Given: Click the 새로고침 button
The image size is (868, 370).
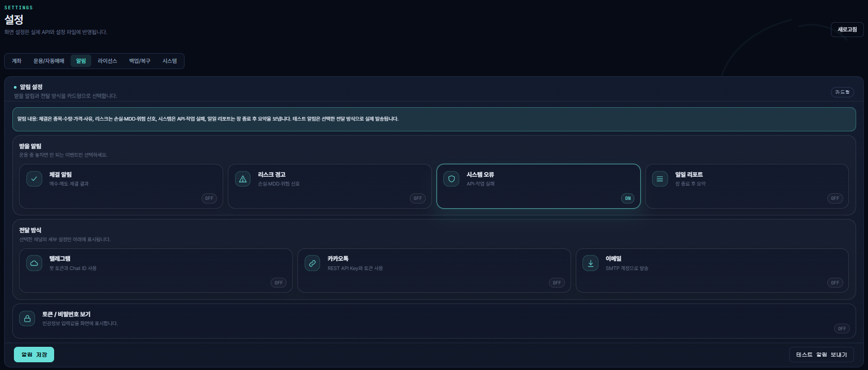Looking at the screenshot, I should (847, 29).
